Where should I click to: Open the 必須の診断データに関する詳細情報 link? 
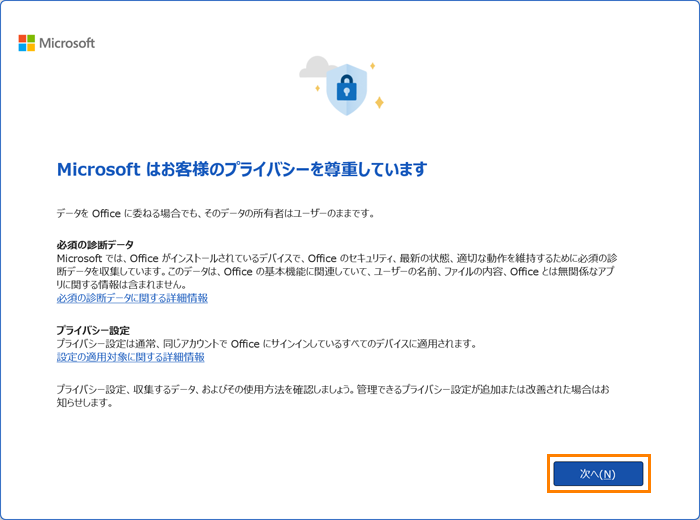point(132,298)
